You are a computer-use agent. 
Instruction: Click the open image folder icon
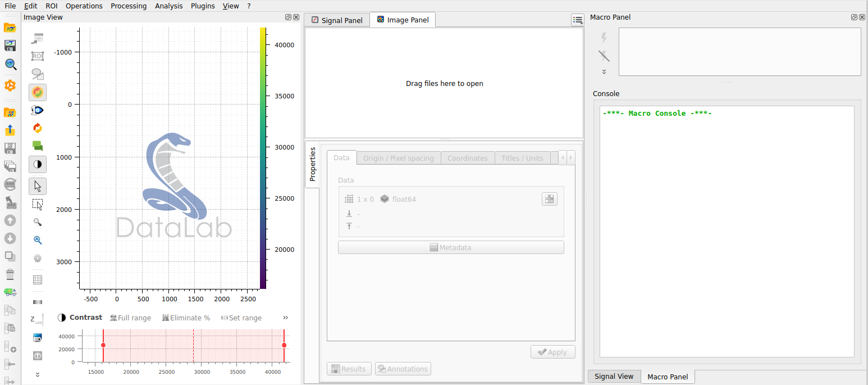pos(10,112)
